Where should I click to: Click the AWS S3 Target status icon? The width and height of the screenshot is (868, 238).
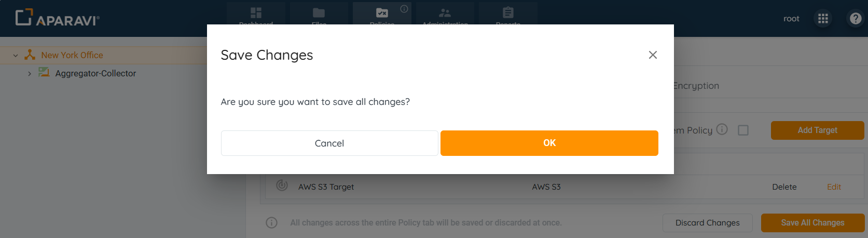pyautogui.click(x=282, y=186)
